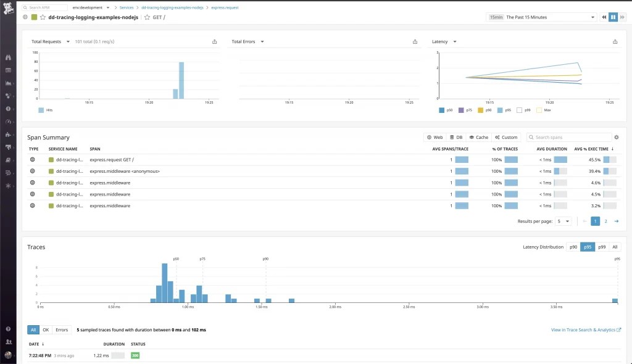Switch latency distribution to p99
Image resolution: width=632 pixels, height=364 pixels.
click(x=601, y=246)
